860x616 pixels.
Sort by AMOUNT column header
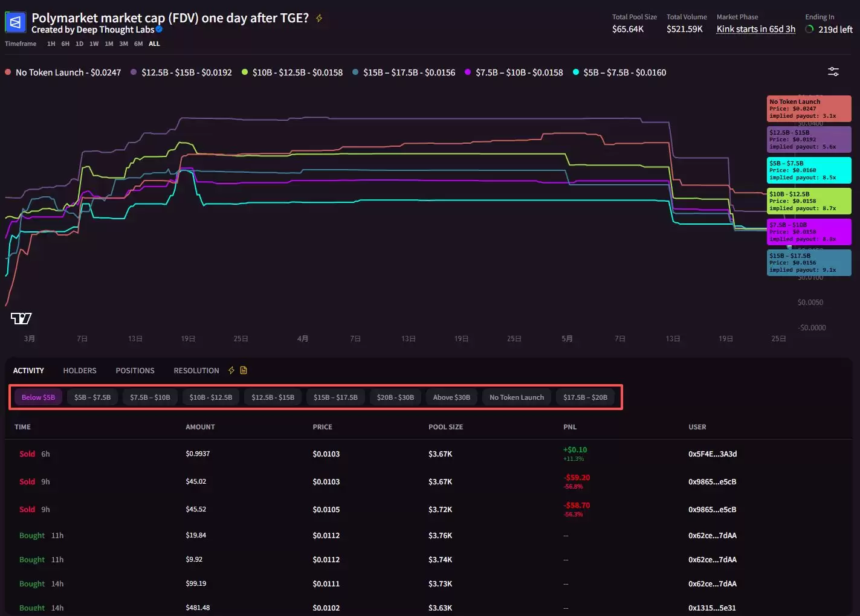(x=200, y=427)
